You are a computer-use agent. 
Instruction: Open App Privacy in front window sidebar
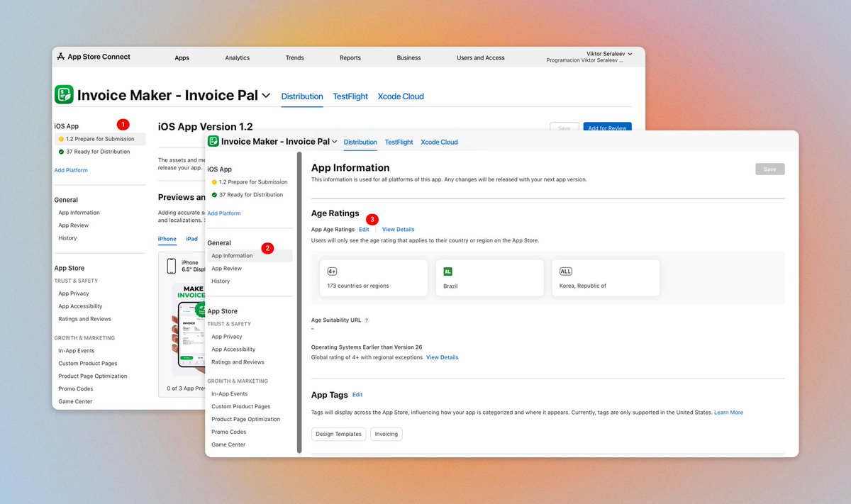tap(227, 337)
